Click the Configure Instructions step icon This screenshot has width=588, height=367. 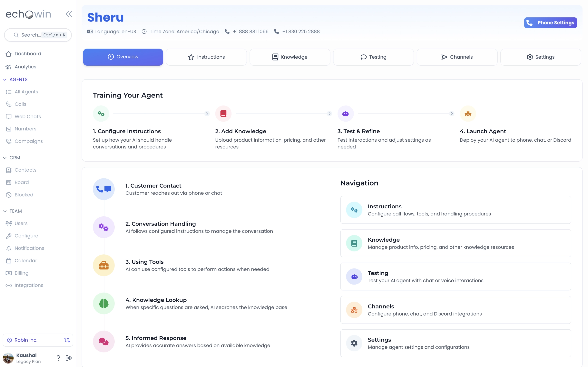click(x=101, y=113)
